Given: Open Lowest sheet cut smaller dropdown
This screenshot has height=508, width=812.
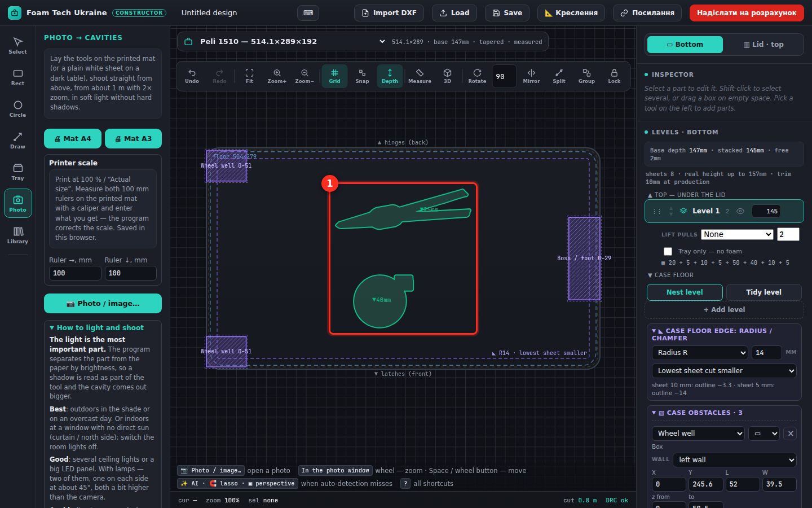Looking at the screenshot, I should coord(724,371).
